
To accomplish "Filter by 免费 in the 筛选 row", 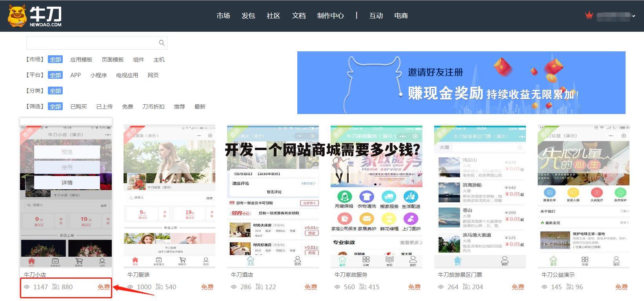I will pos(127,107).
